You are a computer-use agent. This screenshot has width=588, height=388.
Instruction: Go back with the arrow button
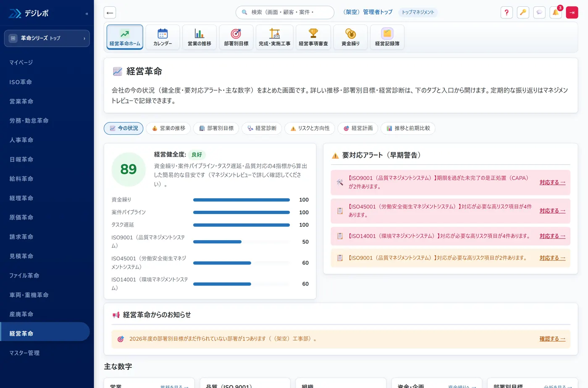[110, 13]
